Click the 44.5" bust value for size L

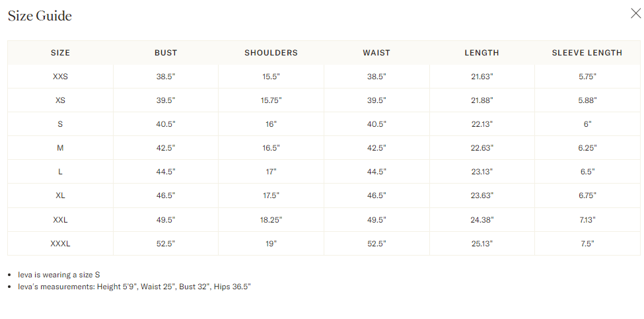coord(166,172)
